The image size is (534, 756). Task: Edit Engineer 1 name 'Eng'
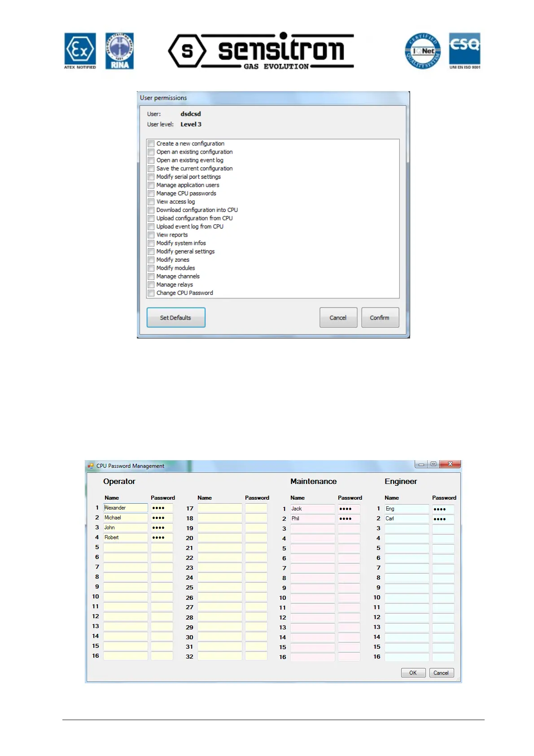click(407, 509)
